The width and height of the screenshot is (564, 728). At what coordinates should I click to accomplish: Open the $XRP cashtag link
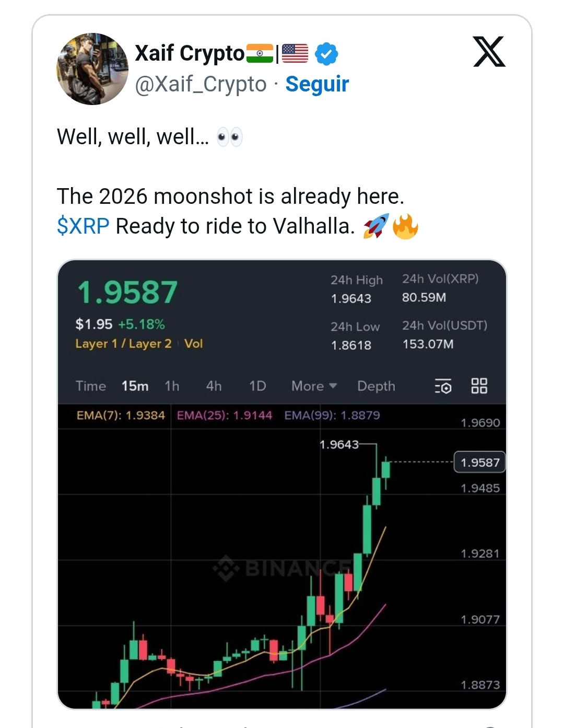click(x=83, y=226)
